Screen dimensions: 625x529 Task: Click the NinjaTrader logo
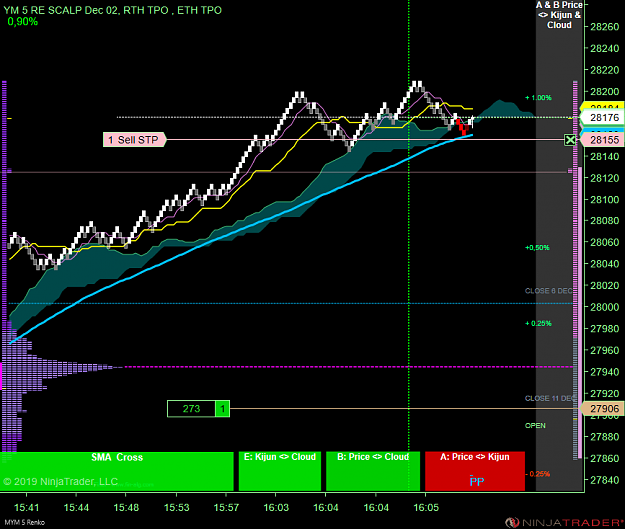pyautogui.click(x=564, y=522)
